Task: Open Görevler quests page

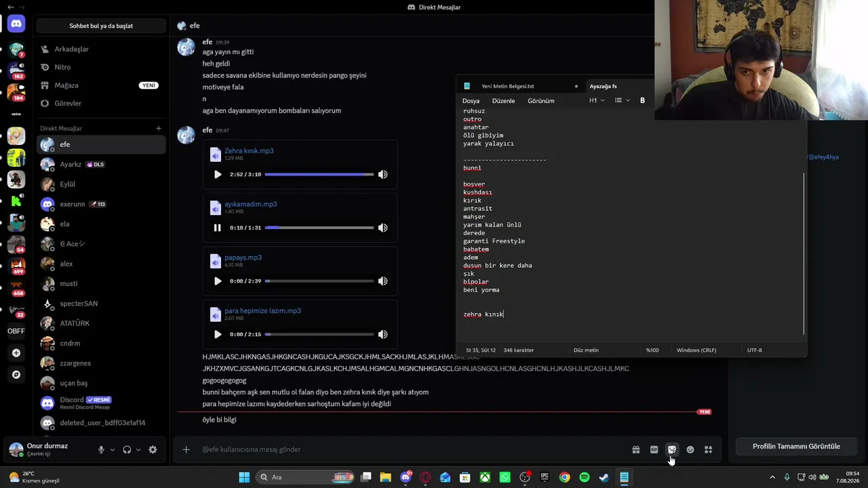Action: (x=101, y=103)
